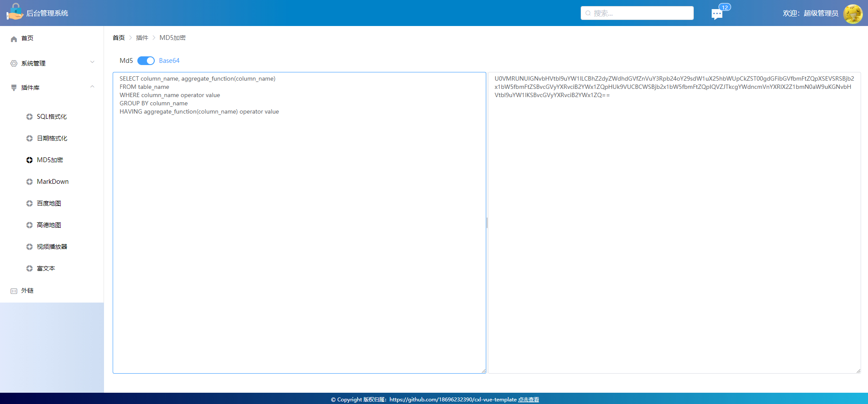The width and height of the screenshot is (868, 404).
Task: Click the search magnifier icon
Action: (588, 13)
